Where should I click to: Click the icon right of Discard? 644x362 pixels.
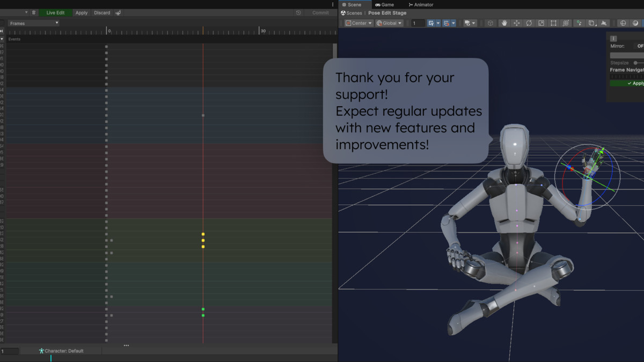pyautogui.click(x=118, y=12)
